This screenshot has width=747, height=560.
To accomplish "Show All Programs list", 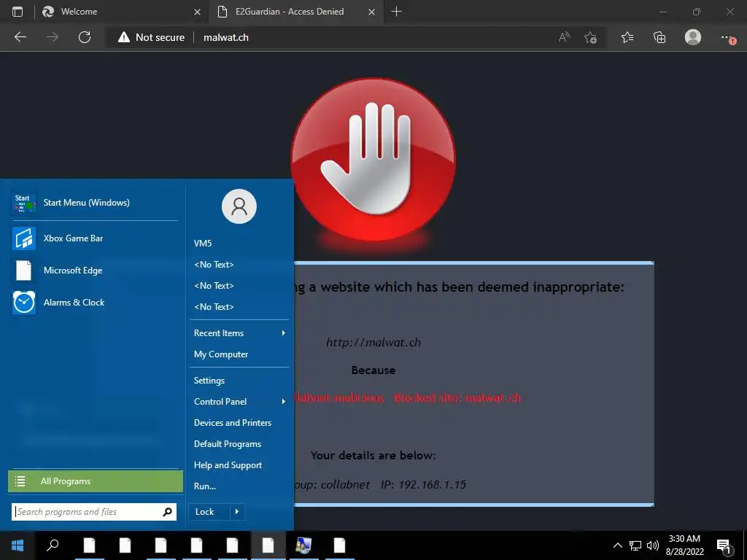I will click(96, 481).
